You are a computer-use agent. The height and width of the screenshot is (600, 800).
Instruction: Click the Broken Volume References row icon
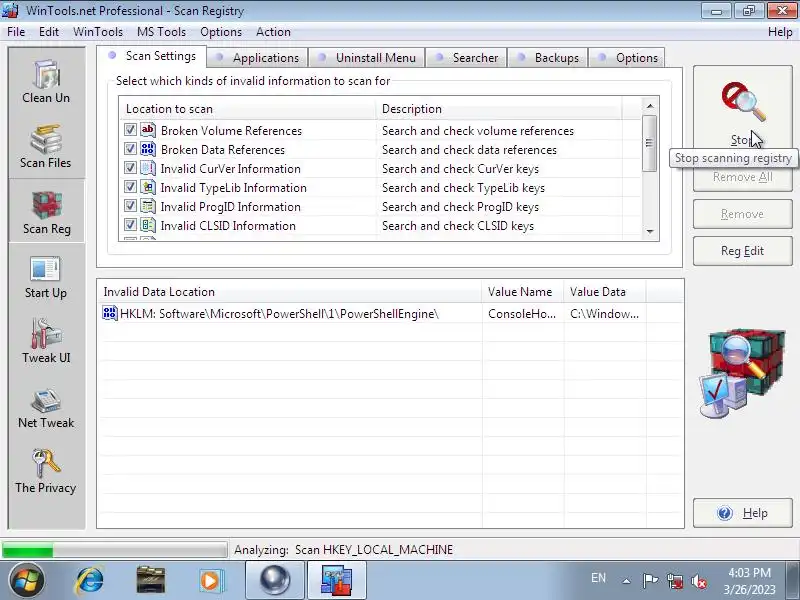(x=148, y=130)
